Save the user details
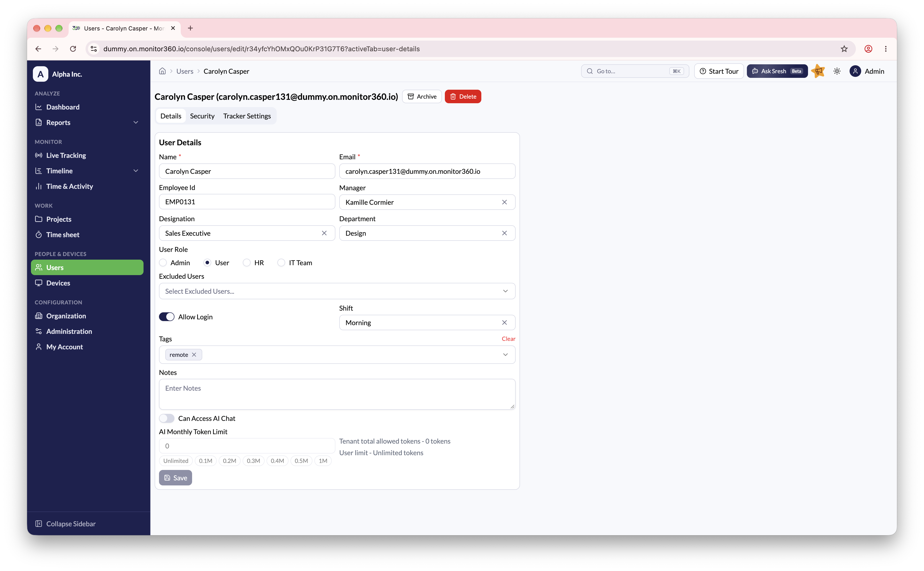924x571 pixels. [x=175, y=478]
